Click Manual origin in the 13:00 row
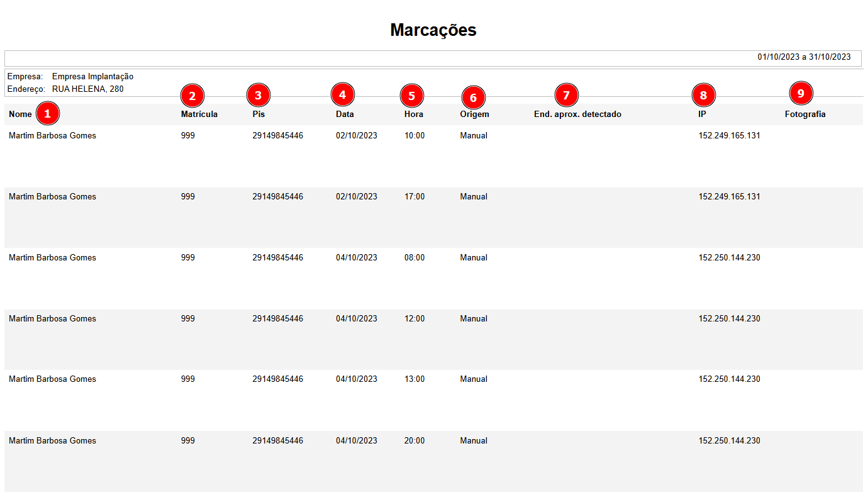Viewport: 868px width, 502px height. 474,379
